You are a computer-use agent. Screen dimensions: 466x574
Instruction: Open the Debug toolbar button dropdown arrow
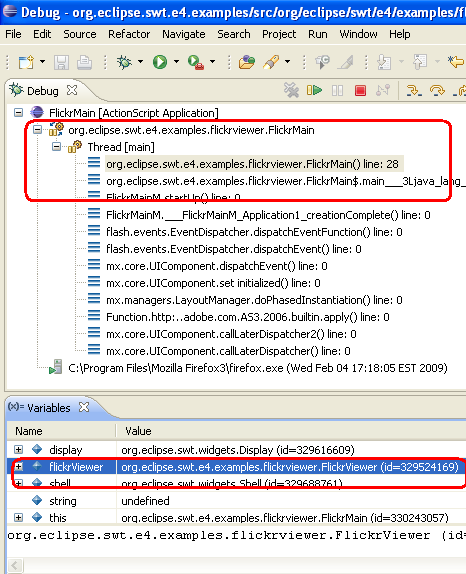coord(141,62)
